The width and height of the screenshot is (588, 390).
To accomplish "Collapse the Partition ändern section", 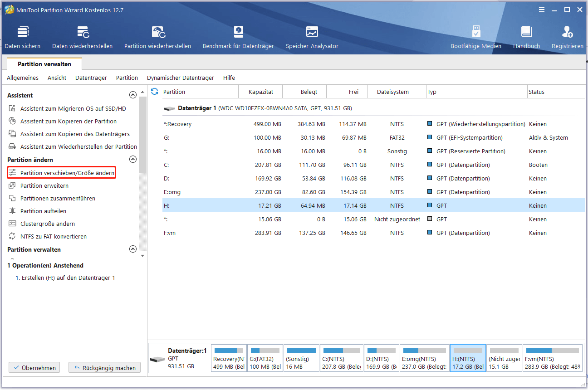I will pyautogui.click(x=133, y=160).
